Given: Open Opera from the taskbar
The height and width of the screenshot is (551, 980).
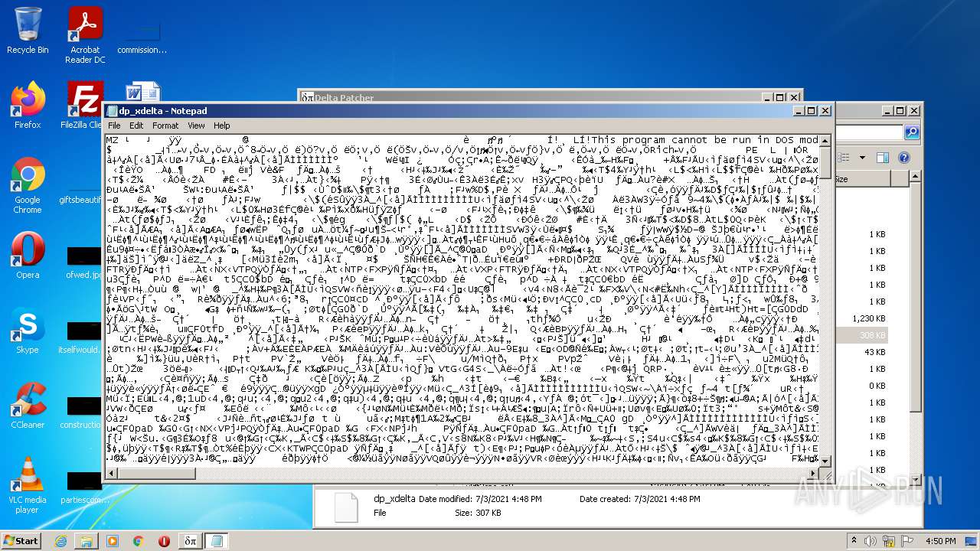Looking at the screenshot, I should coord(164,541).
